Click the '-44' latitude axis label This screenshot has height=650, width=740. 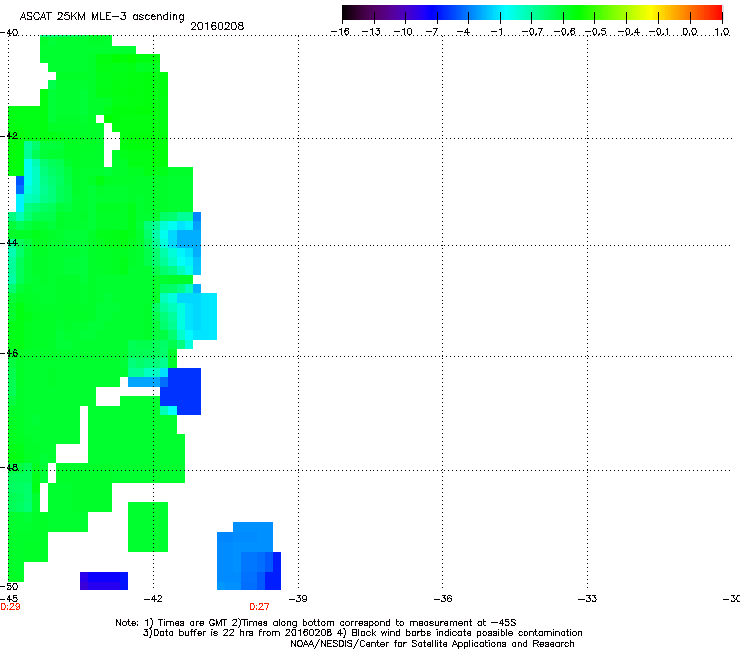pyautogui.click(x=9, y=243)
